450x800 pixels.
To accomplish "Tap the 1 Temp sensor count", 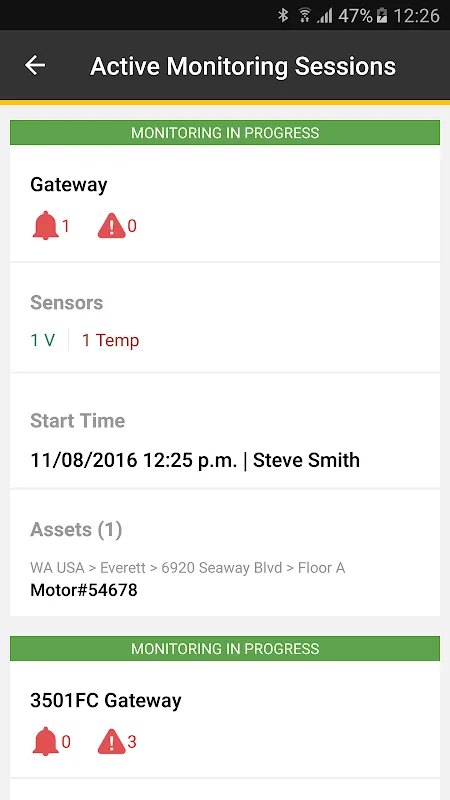I will 110,340.
